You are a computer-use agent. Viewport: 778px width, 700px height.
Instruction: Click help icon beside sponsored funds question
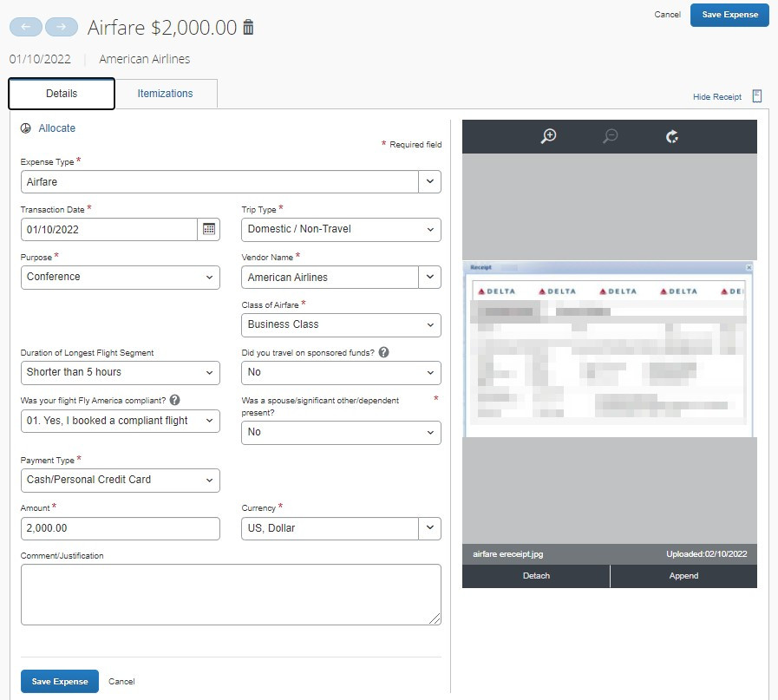click(383, 353)
